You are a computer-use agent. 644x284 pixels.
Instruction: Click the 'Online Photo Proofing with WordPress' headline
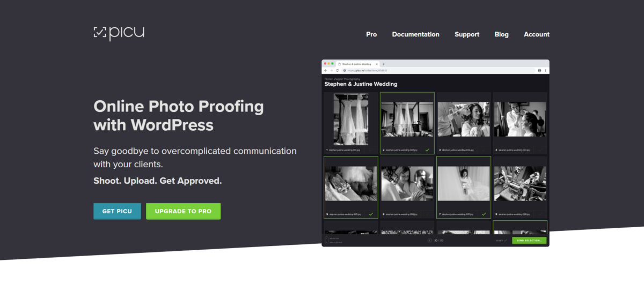pos(179,115)
